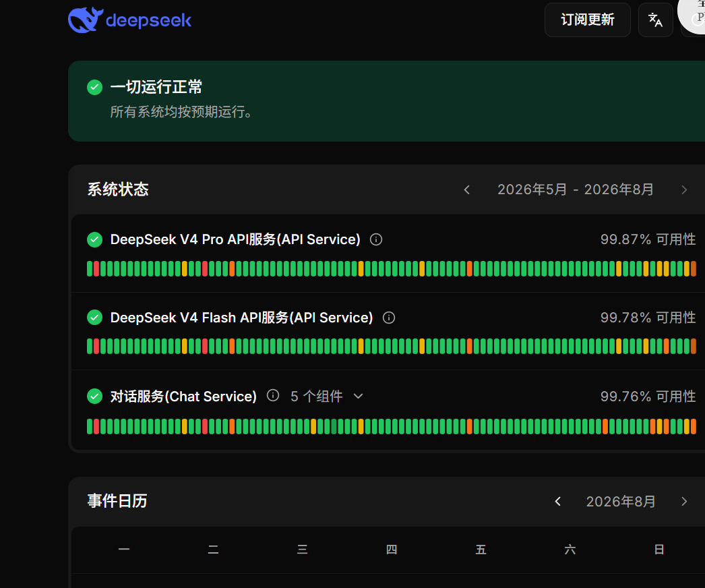Image resolution: width=705 pixels, height=588 pixels.
Task: Open info icon for DeepSeek V4 Pro API
Action: (x=376, y=240)
